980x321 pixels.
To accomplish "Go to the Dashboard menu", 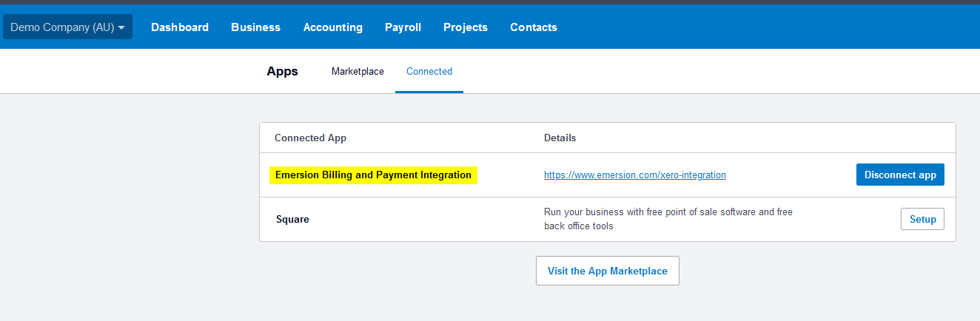I will point(180,27).
